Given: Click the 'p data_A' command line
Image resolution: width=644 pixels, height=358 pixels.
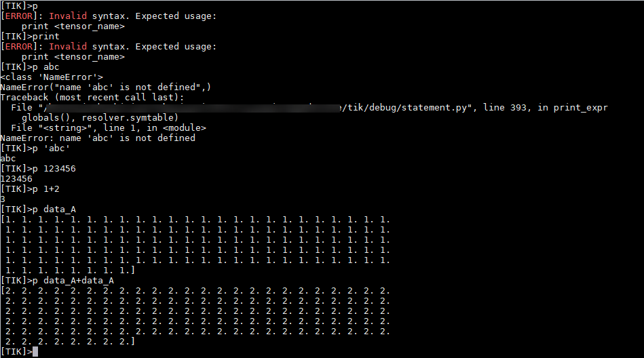Looking at the screenshot, I should pos(38,210).
